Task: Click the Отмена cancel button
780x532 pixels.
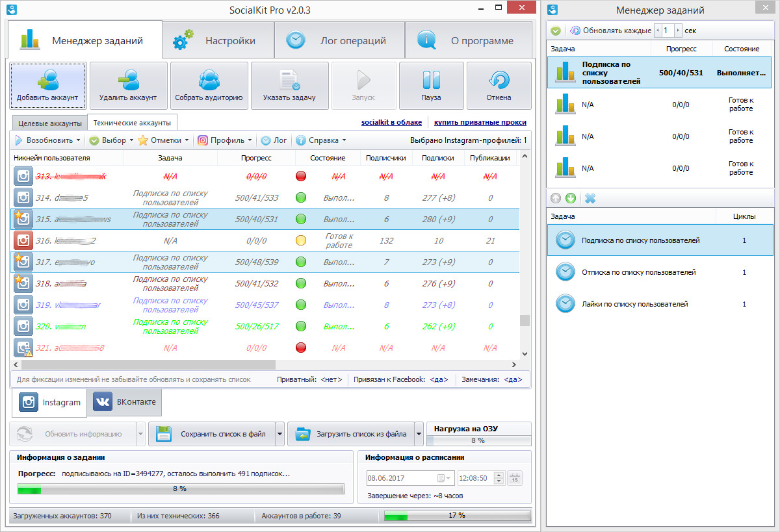Action: coord(499,86)
